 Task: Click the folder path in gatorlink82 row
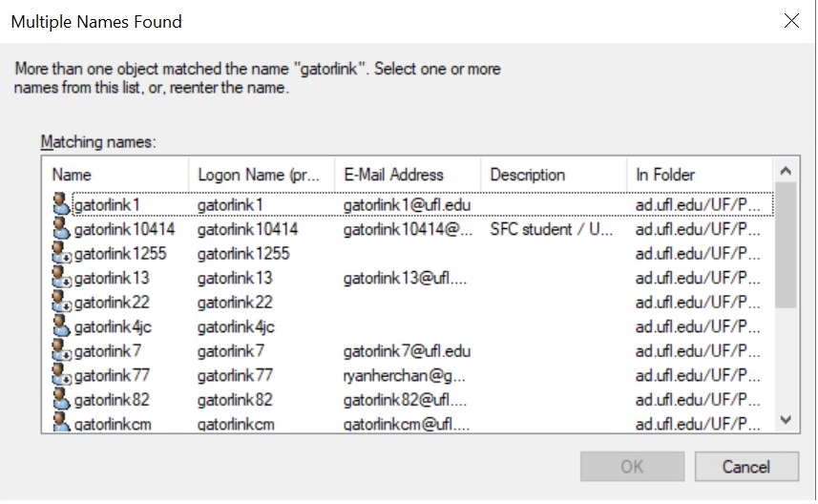698,400
